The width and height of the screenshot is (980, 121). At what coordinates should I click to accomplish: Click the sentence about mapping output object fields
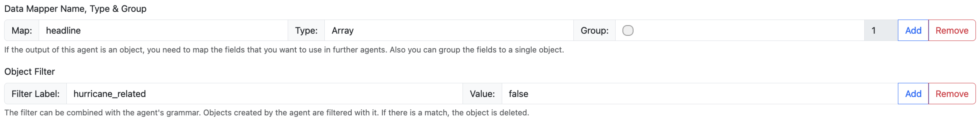190,50
